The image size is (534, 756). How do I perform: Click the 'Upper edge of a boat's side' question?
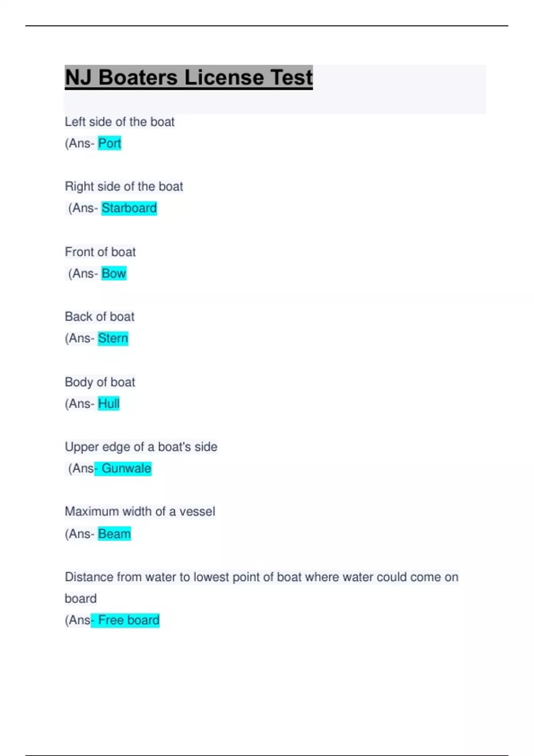[x=141, y=447]
